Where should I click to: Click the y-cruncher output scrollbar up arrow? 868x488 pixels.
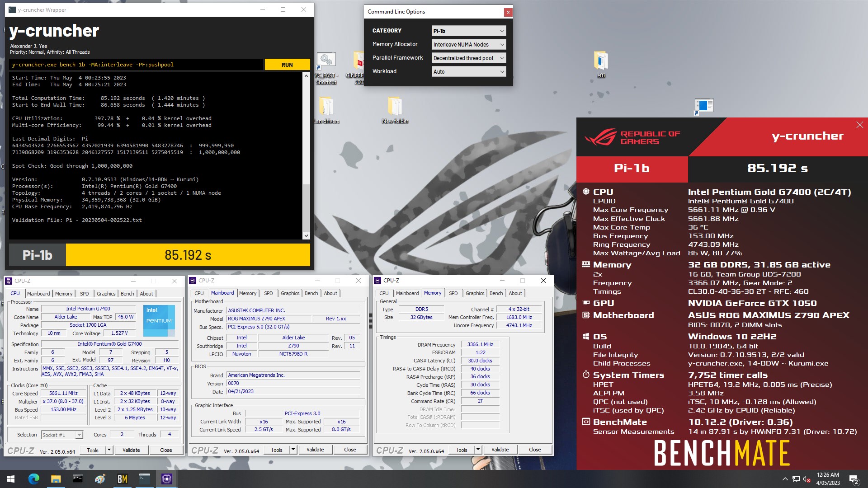click(306, 75)
